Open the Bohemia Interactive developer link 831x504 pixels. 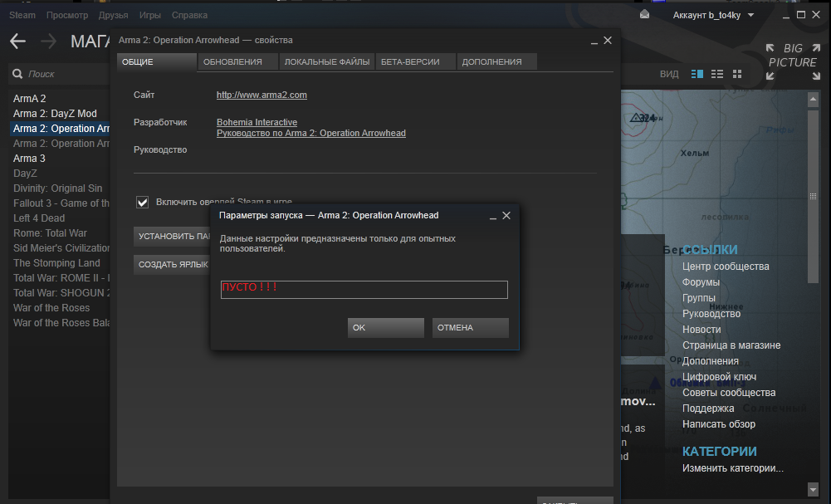(257, 122)
